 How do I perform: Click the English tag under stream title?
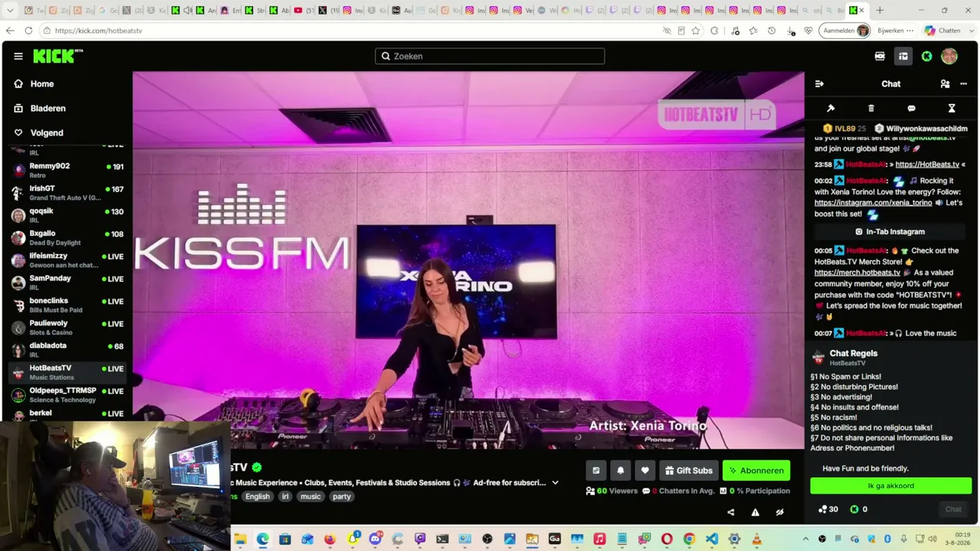[257, 497]
